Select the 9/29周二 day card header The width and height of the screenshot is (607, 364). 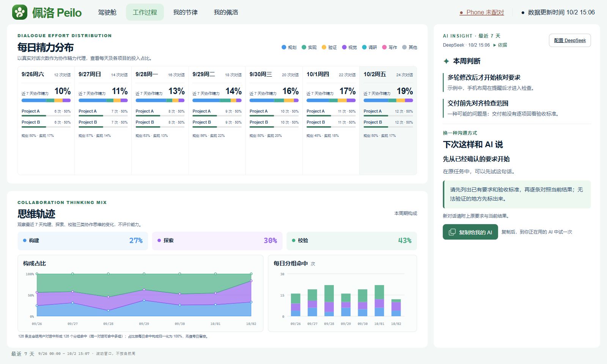click(217, 74)
